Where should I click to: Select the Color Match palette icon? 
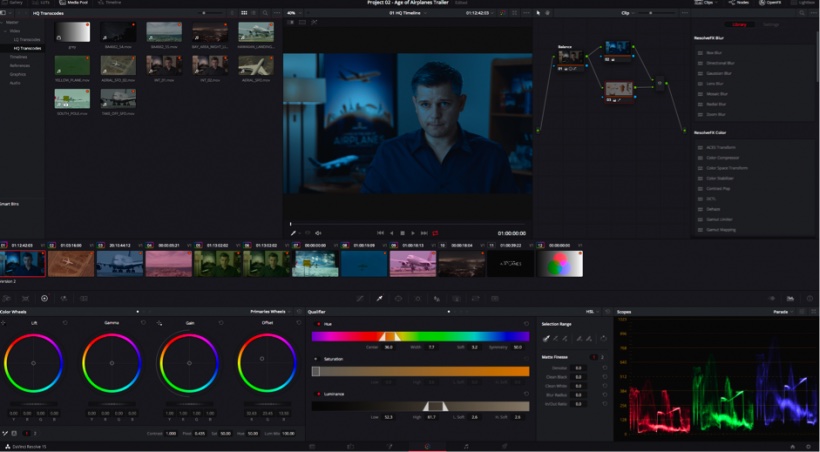point(25,299)
